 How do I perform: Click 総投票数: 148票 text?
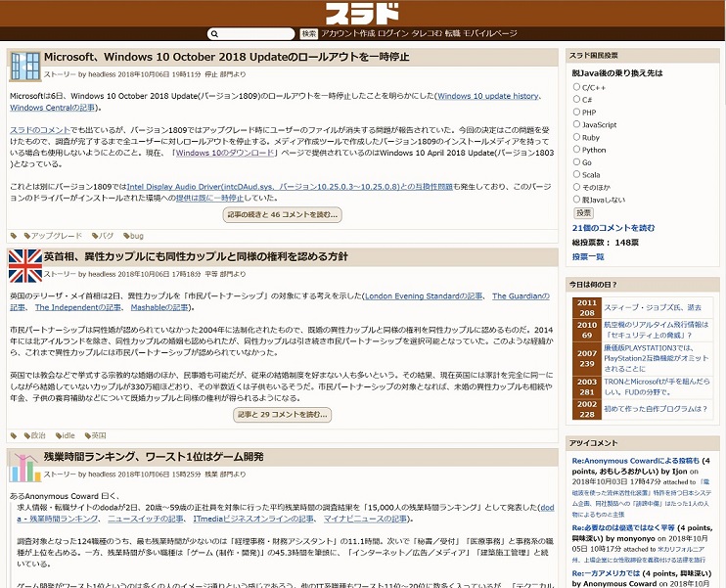point(605,242)
